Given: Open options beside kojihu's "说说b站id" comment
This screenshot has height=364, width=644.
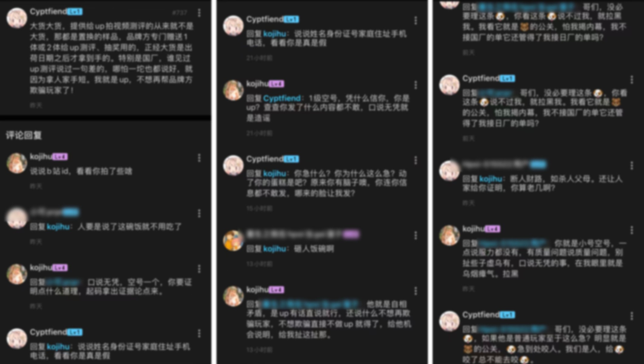Looking at the screenshot, I should coord(199,158).
